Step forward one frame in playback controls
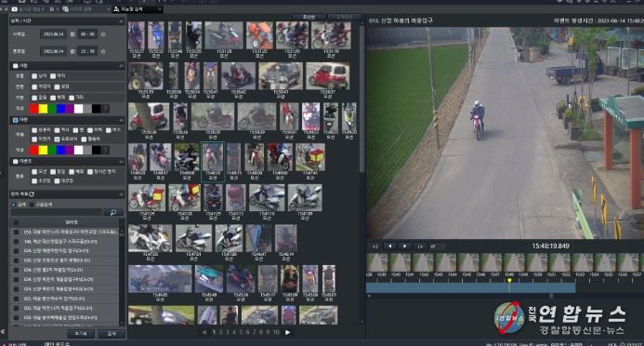Image resolution: width=644 pixels, height=346 pixels. pos(420,246)
